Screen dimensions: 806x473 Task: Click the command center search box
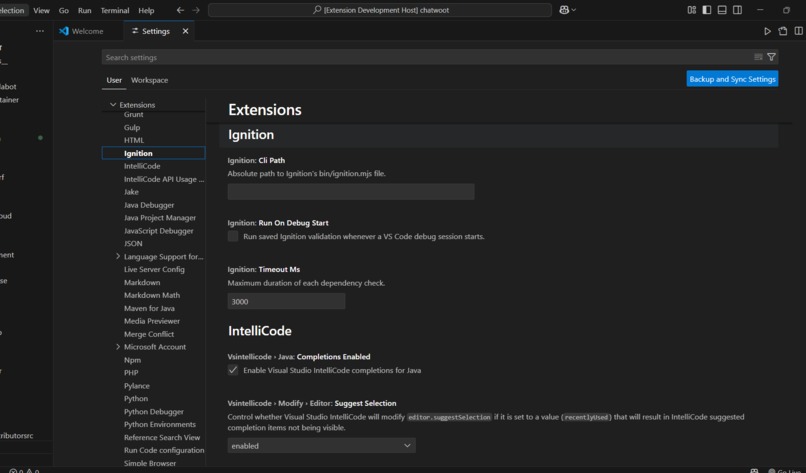click(x=380, y=10)
